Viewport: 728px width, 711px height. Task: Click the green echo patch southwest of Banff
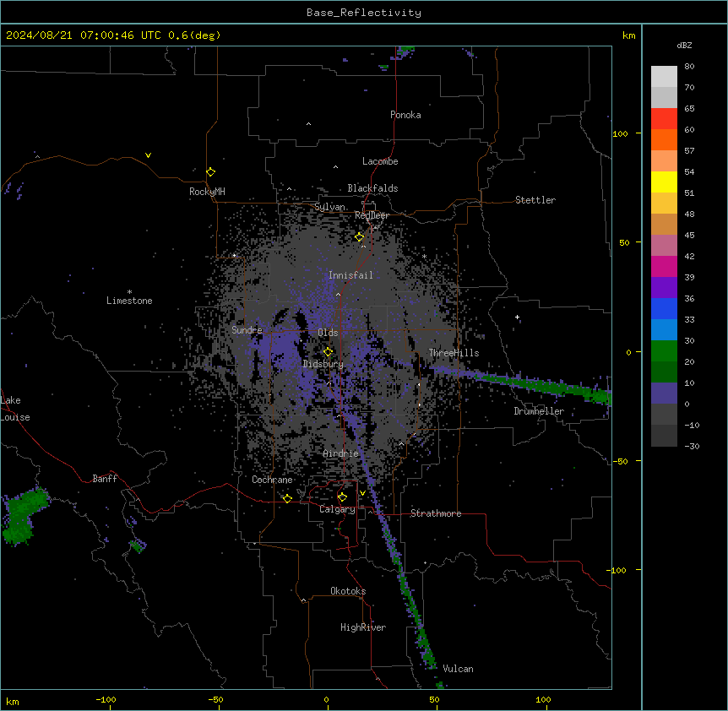click(x=24, y=515)
